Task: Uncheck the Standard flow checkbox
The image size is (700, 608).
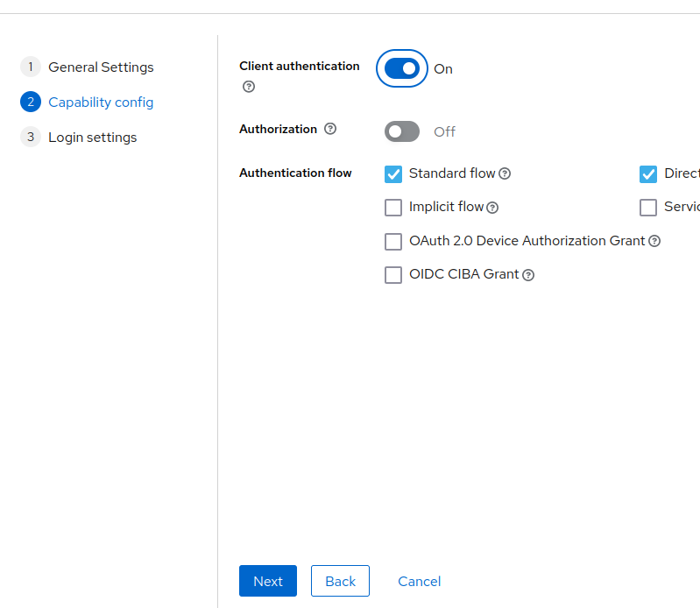Action: pos(393,174)
